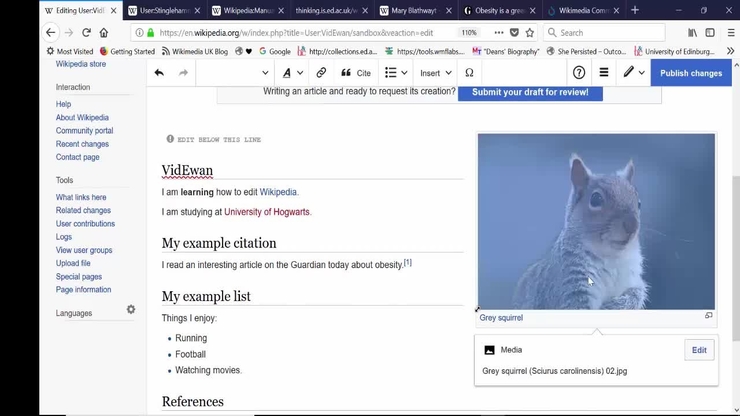Open Firefox Library icon
This screenshot has height=416, width=740.
[692, 33]
